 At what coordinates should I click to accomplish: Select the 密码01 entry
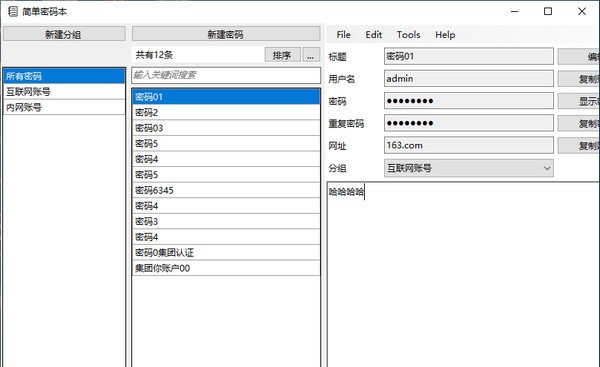(226, 97)
